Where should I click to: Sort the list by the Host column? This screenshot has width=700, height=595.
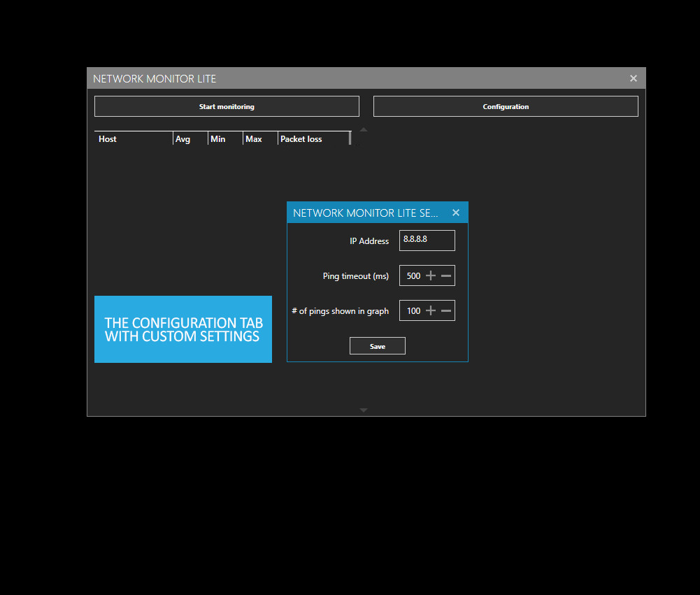(133, 138)
